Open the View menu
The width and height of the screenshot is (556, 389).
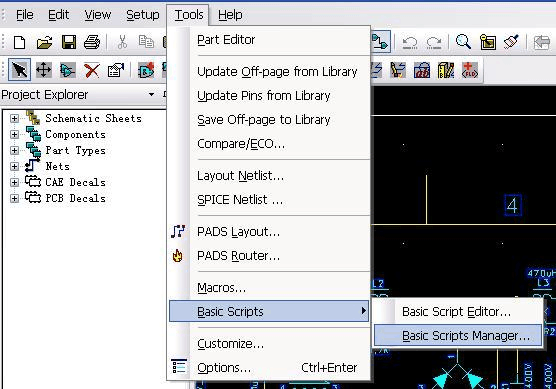[98, 15]
